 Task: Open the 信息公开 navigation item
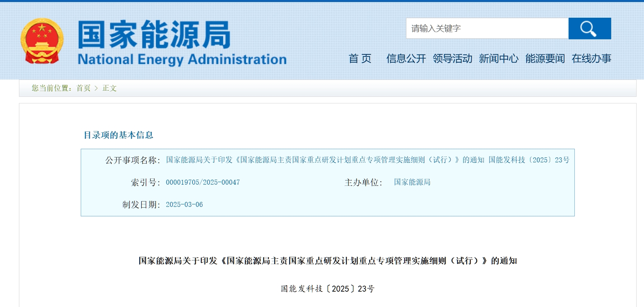tap(406, 59)
